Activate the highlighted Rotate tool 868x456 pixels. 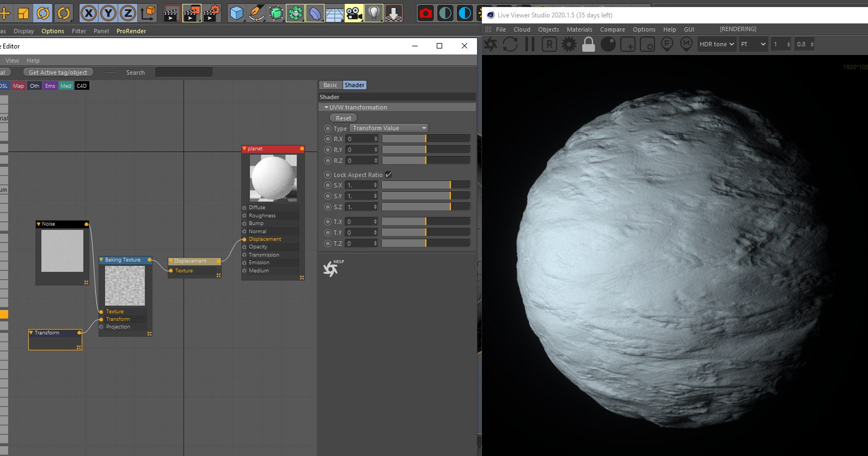coord(42,13)
